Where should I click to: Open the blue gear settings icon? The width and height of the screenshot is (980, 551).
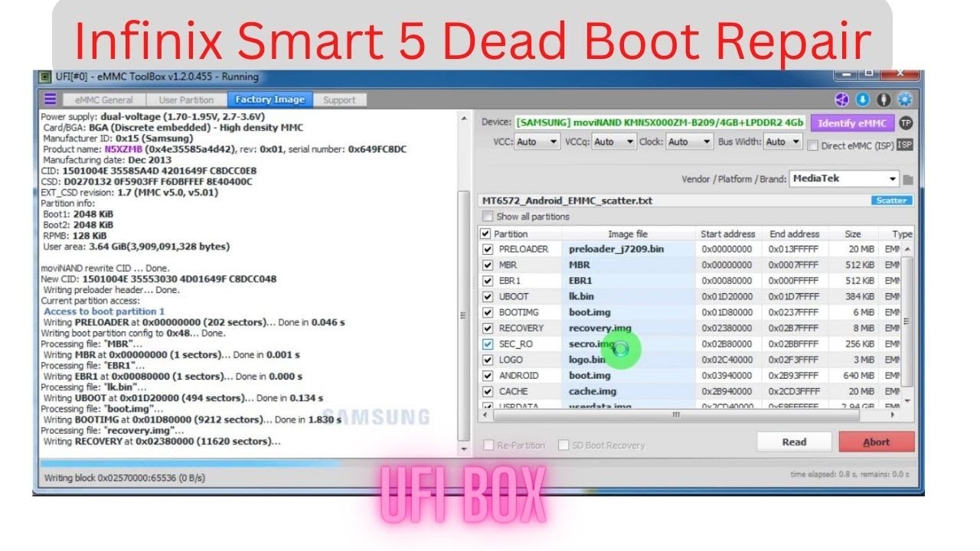point(905,99)
